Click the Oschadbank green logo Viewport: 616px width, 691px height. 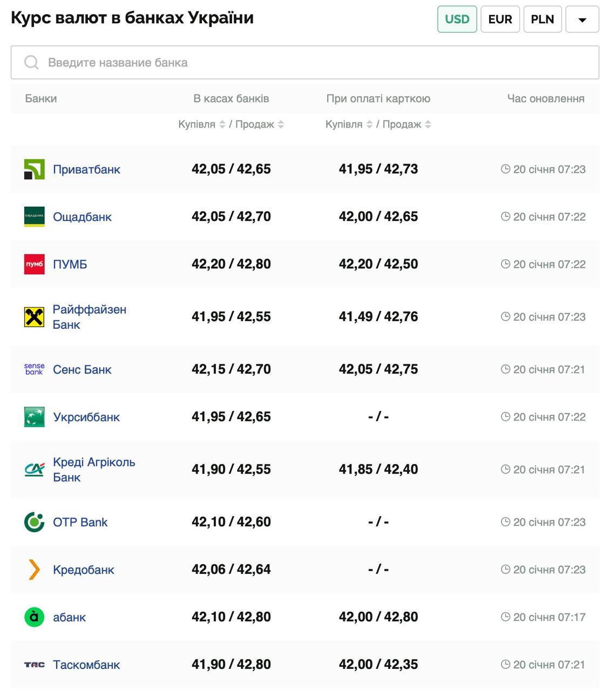tap(34, 217)
